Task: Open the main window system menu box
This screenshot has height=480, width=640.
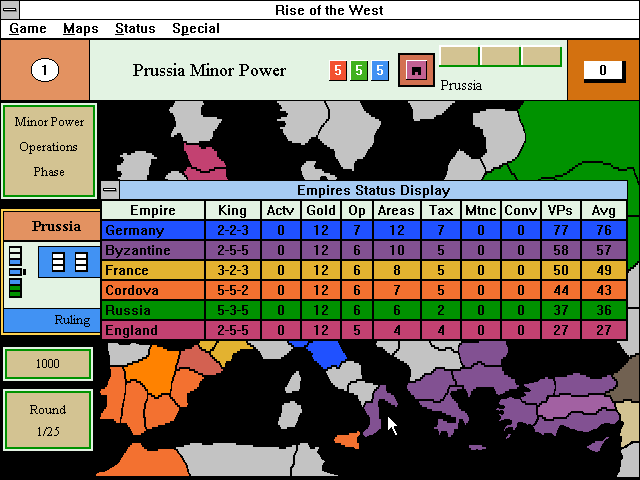Action: pyautogui.click(x=10, y=10)
